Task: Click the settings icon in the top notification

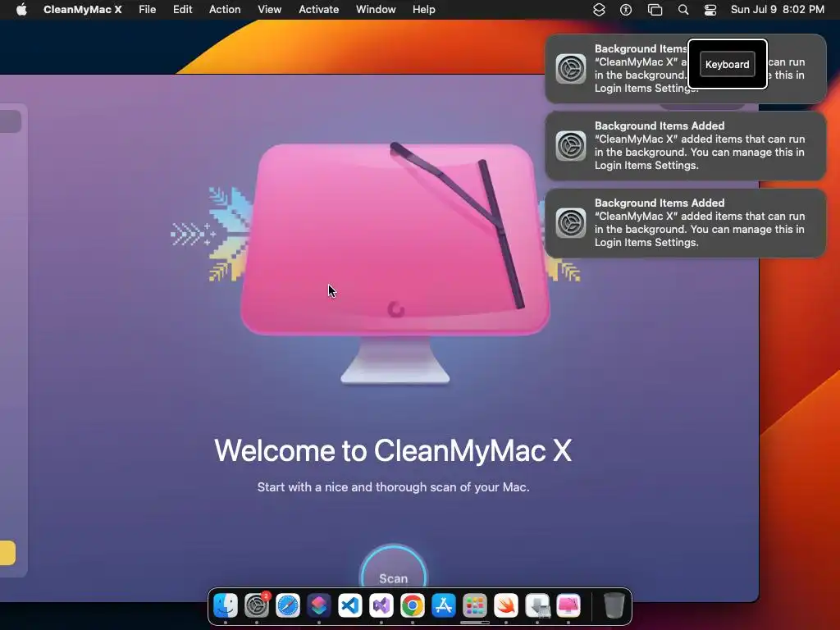Action: click(x=571, y=69)
